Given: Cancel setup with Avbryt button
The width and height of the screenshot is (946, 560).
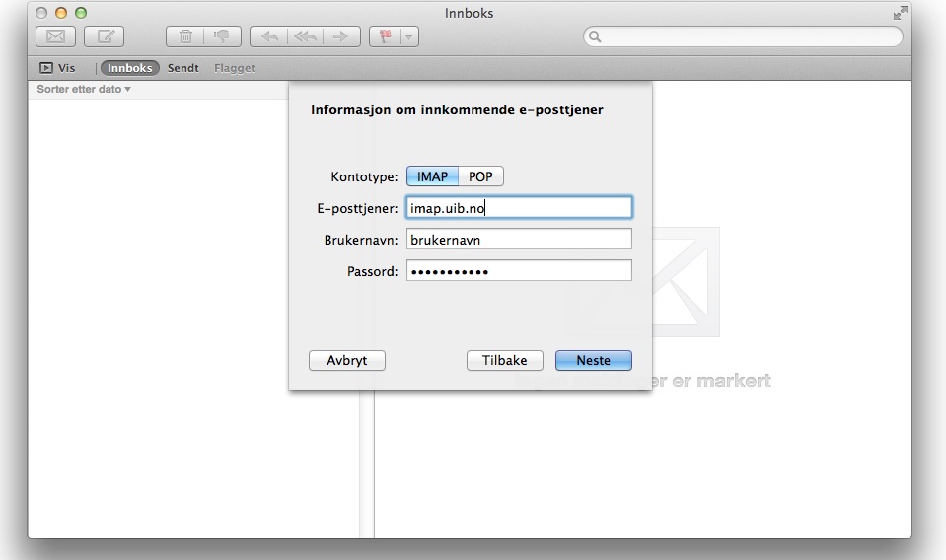Looking at the screenshot, I should point(346,361).
